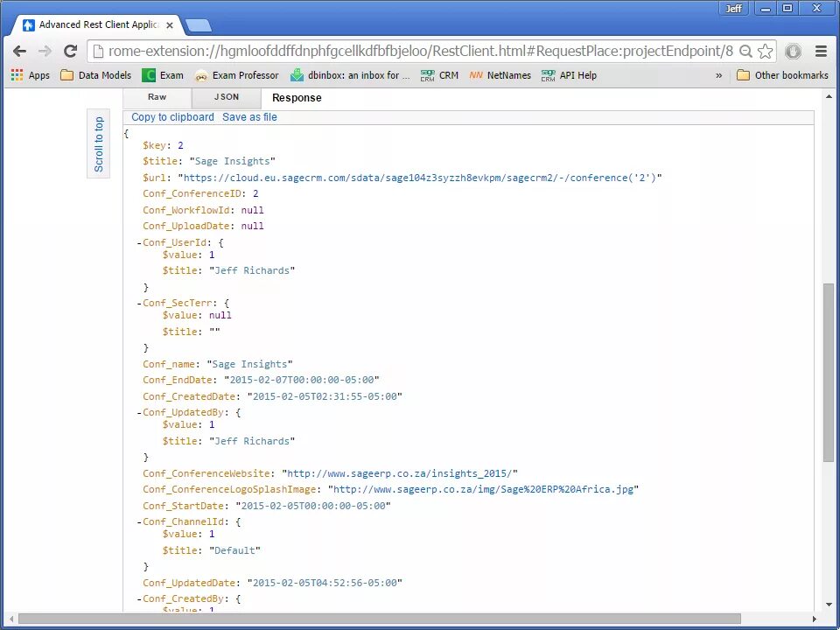Click the round extension icon beside menu
The height and width of the screenshot is (630, 840).
pos(793,52)
